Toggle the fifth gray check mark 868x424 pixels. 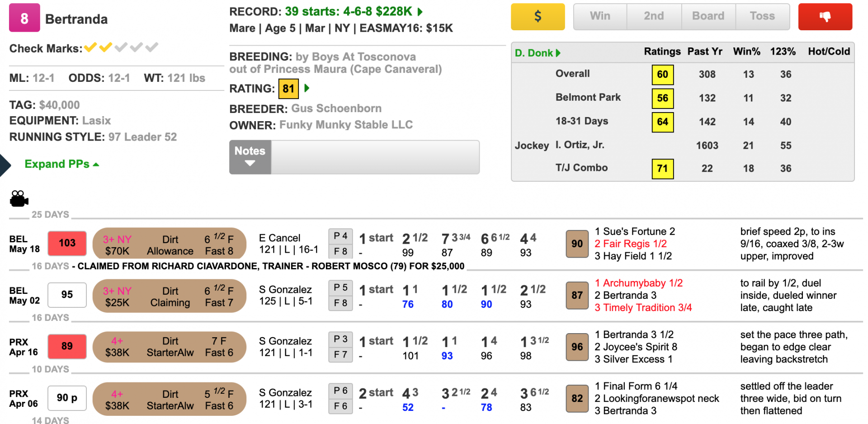pos(152,47)
